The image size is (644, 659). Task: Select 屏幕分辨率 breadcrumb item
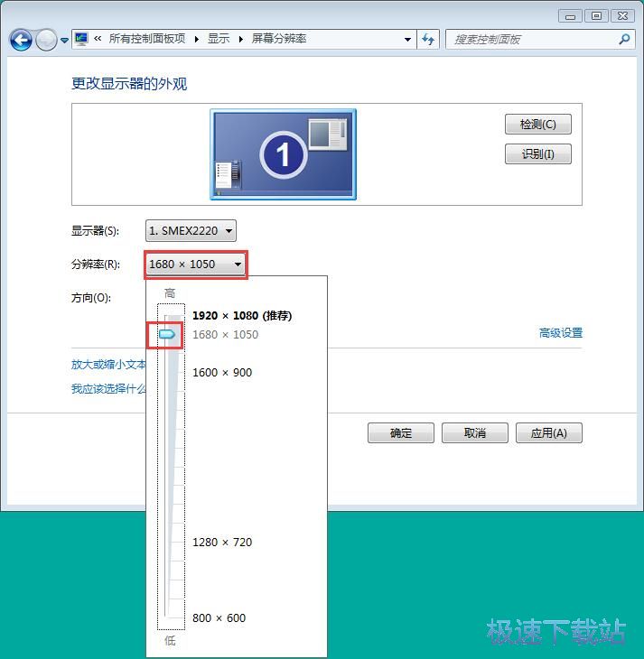point(279,39)
